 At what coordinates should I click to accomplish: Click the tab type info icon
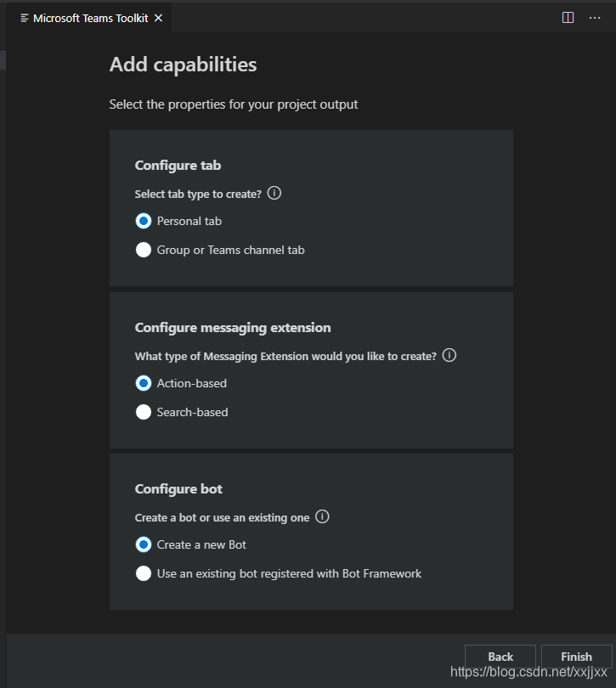point(274,193)
